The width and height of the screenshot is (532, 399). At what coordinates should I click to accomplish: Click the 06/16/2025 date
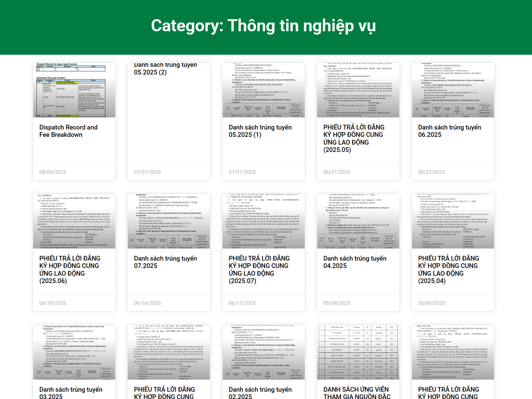point(147,303)
